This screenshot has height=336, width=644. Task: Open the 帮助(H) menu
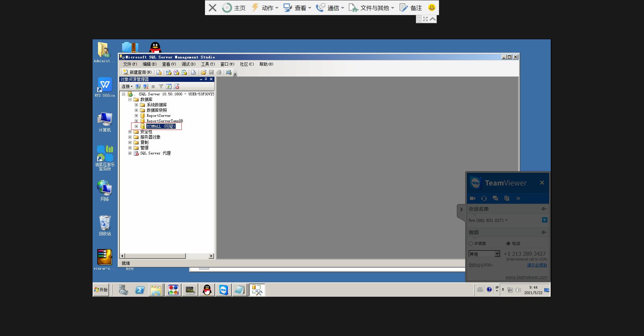[x=266, y=64]
